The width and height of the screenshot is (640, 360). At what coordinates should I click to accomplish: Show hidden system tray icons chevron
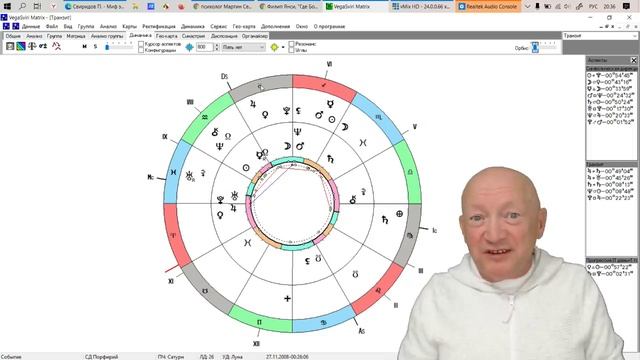pyautogui.click(x=527, y=6)
